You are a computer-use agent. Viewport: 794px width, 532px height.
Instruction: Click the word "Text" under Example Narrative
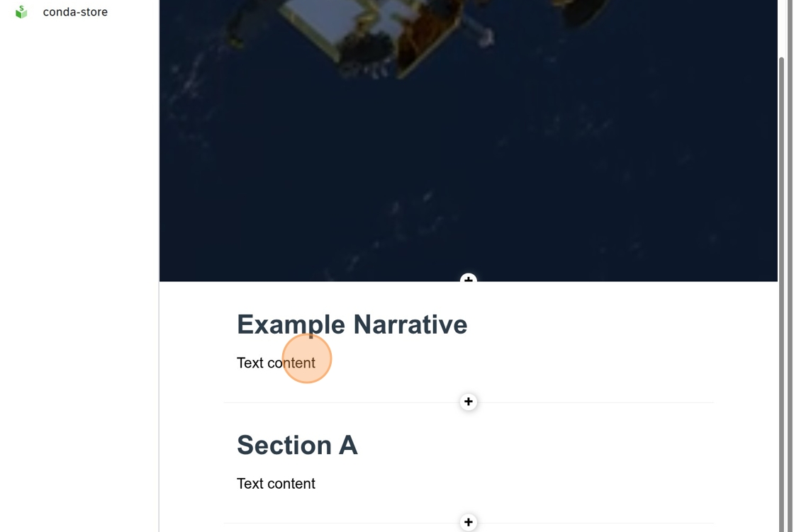pyautogui.click(x=250, y=363)
